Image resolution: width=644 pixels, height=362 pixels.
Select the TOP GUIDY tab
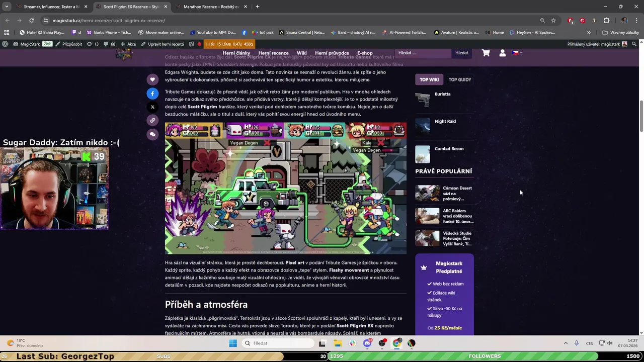coord(460,79)
